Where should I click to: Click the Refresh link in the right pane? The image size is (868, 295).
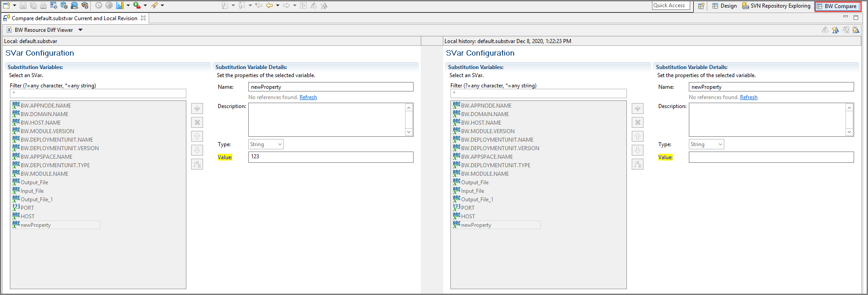point(749,97)
